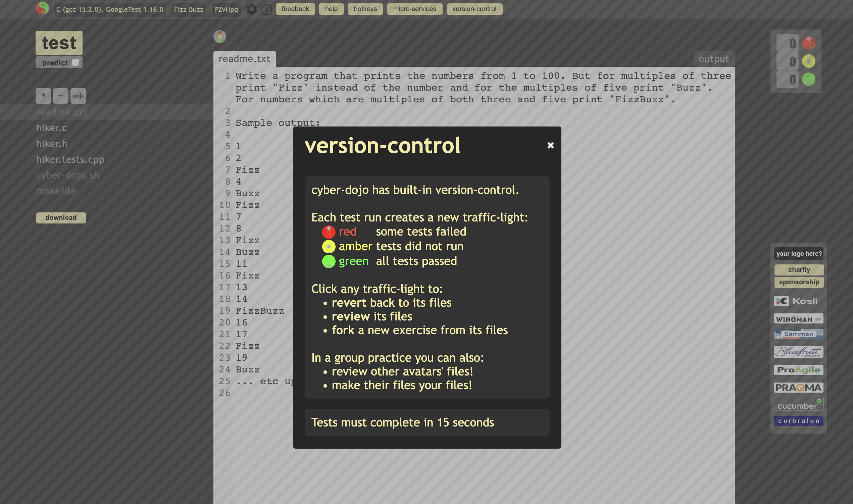The image size is (853, 504).
Task: Click the minus delete-file button
Action: point(60,95)
